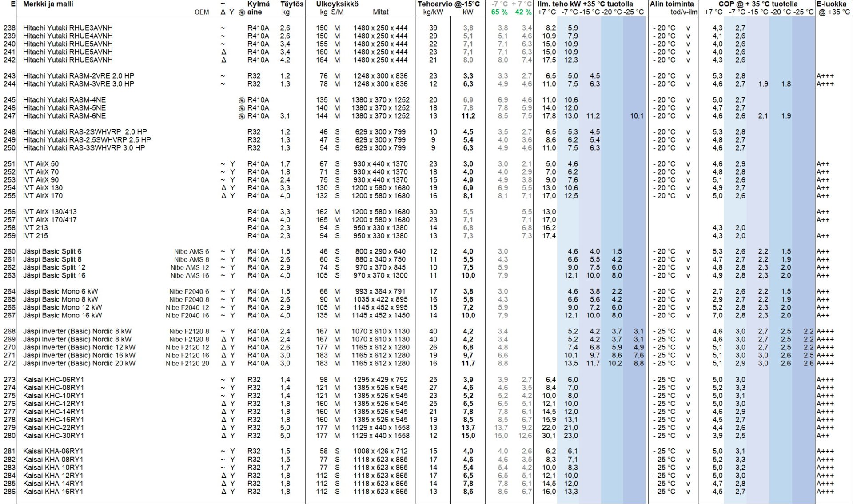
Task: Click the green 42 % header value
Action: (523, 12)
